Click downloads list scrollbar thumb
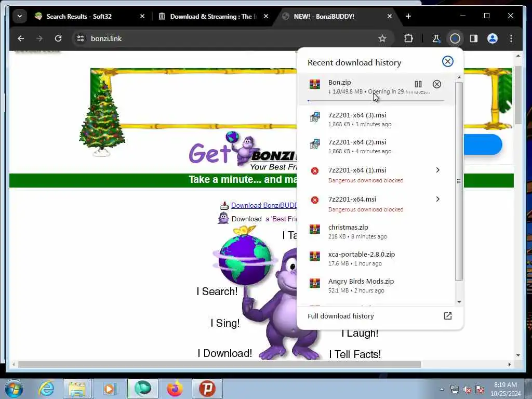This screenshot has height=399, width=532. tap(459, 181)
